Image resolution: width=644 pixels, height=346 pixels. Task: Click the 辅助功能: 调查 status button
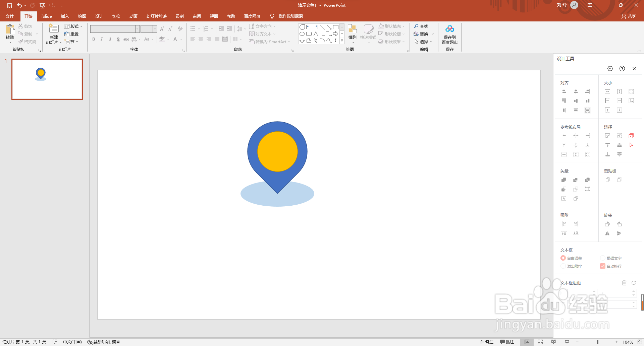[104, 342]
